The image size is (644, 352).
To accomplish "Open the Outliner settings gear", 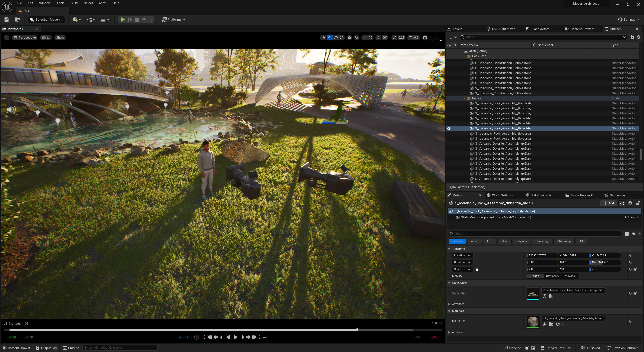I will 638,37.
